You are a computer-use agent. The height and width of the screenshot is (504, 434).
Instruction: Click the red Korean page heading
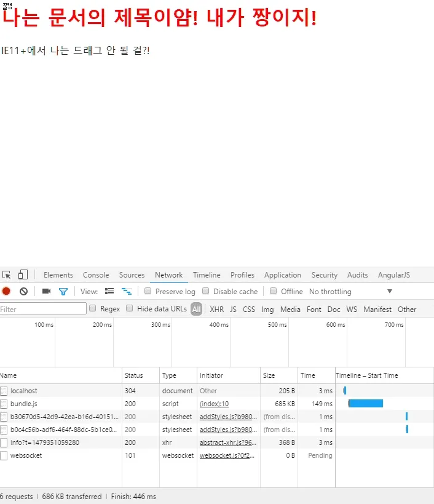pyautogui.click(x=159, y=17)
